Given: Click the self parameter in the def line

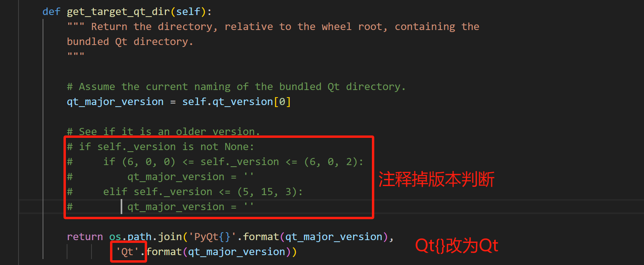Looking at the screenshot, I should click(188, 12).
